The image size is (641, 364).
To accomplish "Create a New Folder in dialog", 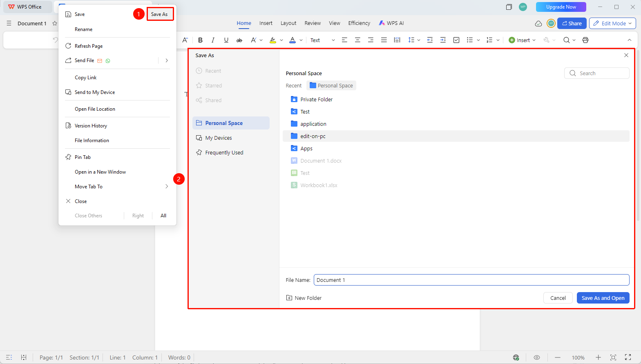I will click(304, 298).
